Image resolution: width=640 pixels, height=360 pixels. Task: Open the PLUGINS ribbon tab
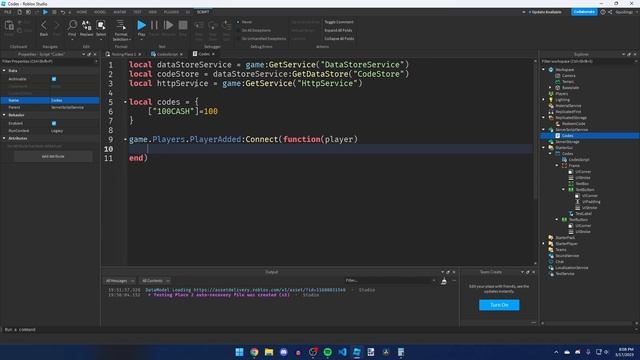(171, 12)
